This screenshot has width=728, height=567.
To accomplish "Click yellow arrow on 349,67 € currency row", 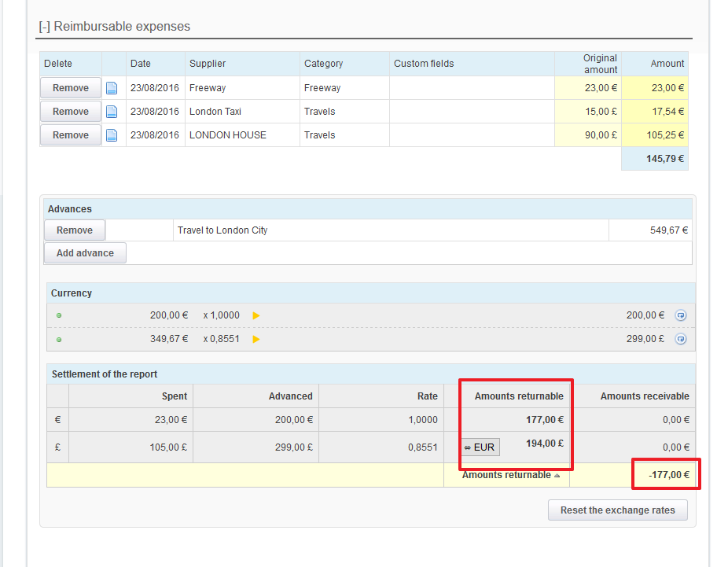I will tap(256, 340).
